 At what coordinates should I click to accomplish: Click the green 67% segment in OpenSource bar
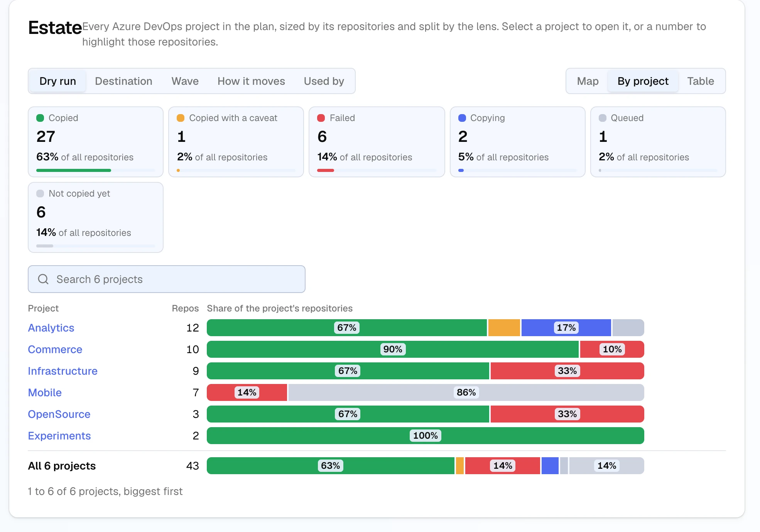click(348, 414)
